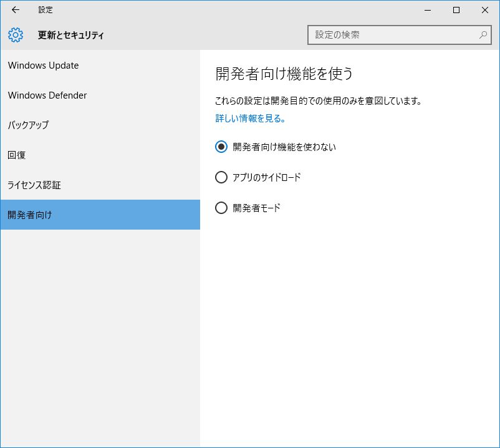Click the highlighted 開発者向け sidebar item

tap(30, 215)
